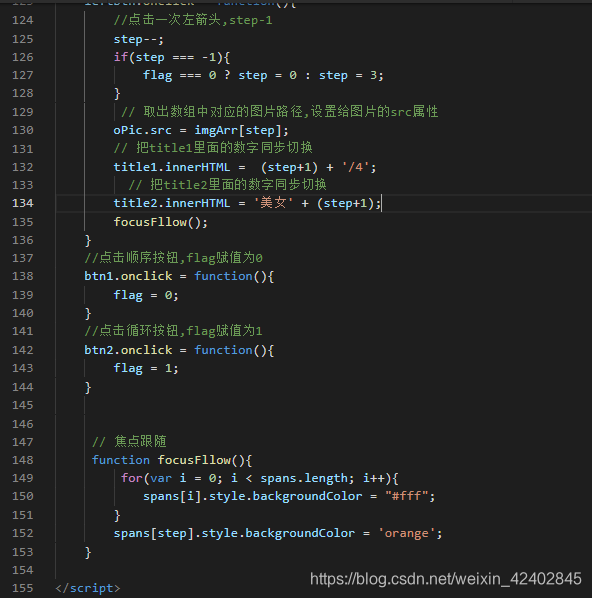The width and height of the screenshot is (592, 598).
Task: Click the title2.innerHTML assignment line
Action: tap(247, 203)
